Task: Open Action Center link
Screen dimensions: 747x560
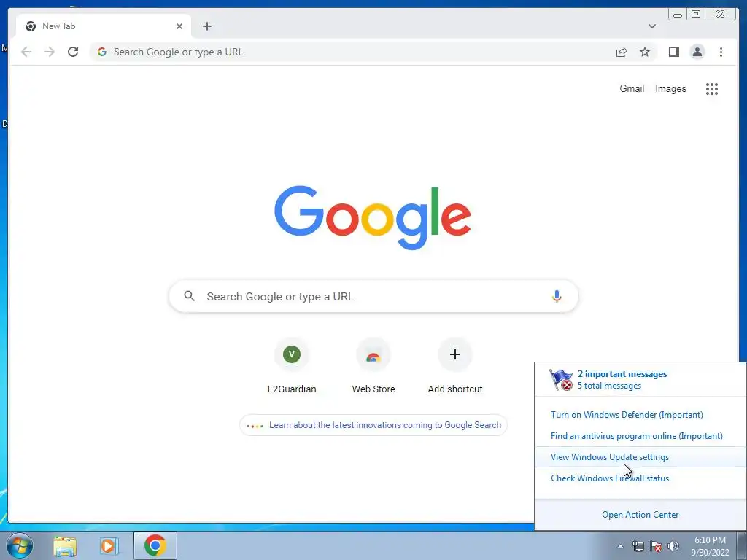Action: click(640, 515)
